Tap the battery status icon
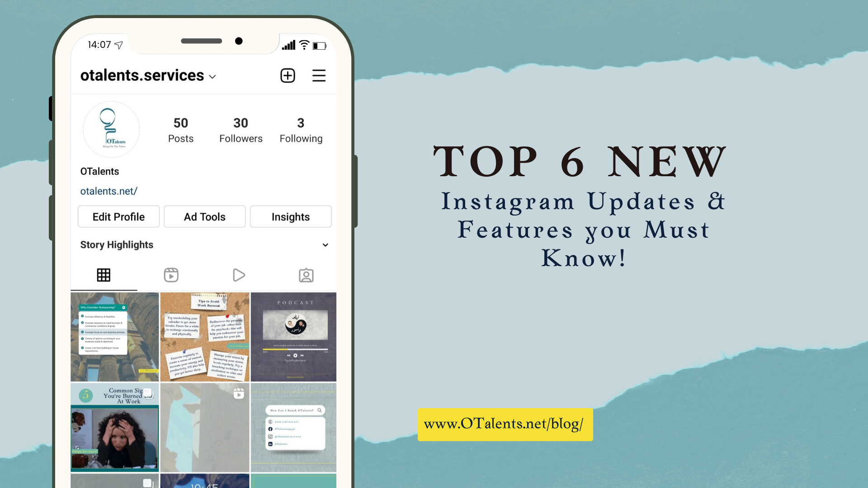Image resolution: width=868 pixels, height=488 pixels. 322,45
